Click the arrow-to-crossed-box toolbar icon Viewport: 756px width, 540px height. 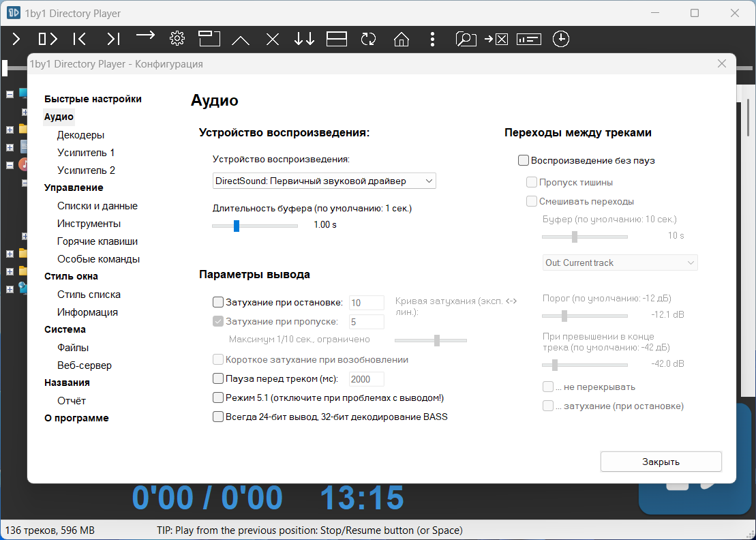[x=496, y=39]
